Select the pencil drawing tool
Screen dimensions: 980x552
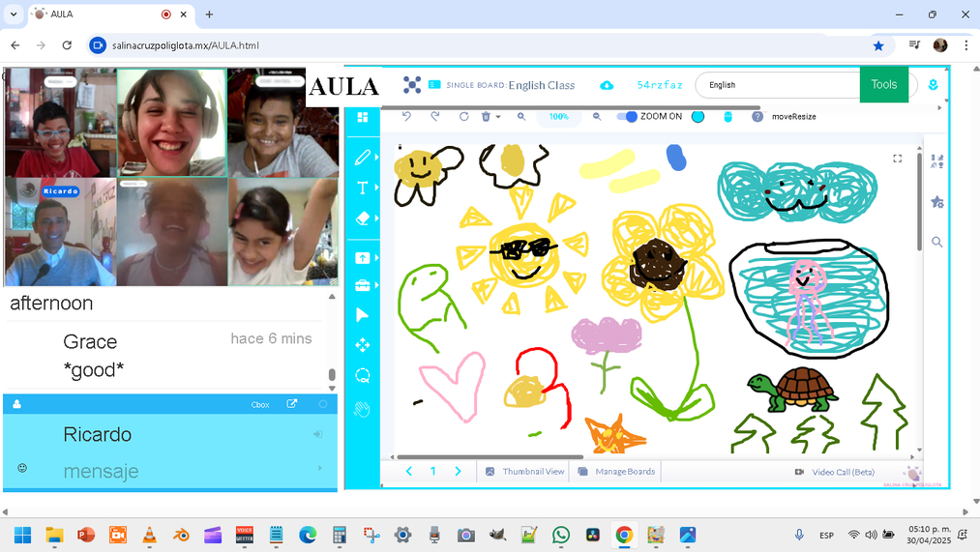coord(363,157)
